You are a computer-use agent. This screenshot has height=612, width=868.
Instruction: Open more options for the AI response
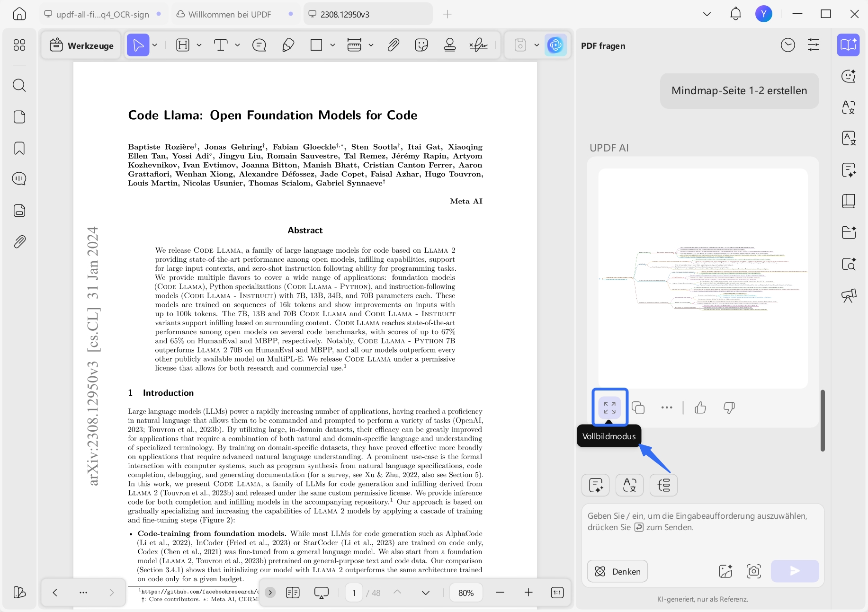point(667,408)
